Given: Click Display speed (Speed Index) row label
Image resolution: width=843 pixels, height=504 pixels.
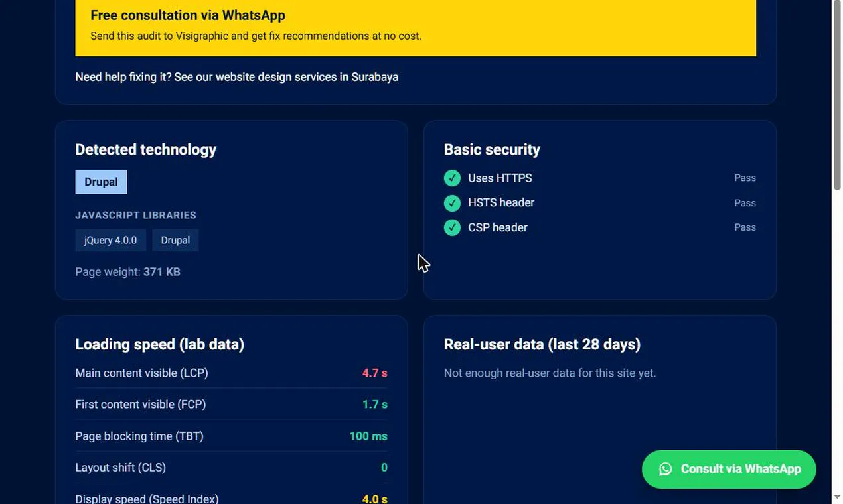Looking at the screenshot, I should (147, 499).
